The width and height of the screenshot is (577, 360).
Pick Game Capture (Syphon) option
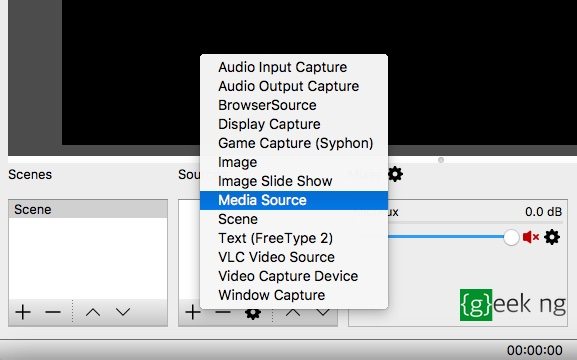pyautogui.click(x=294, y=143)
